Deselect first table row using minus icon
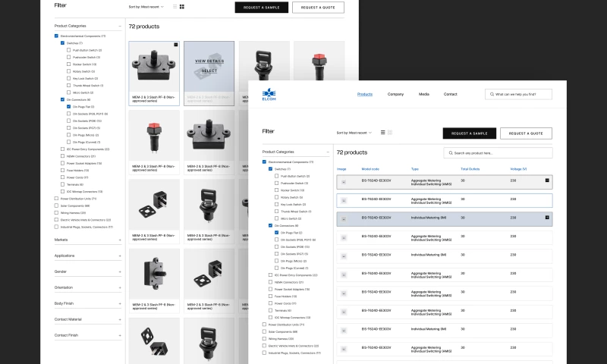The height and width of the screenshot is (364, 607). coord(546,180)
